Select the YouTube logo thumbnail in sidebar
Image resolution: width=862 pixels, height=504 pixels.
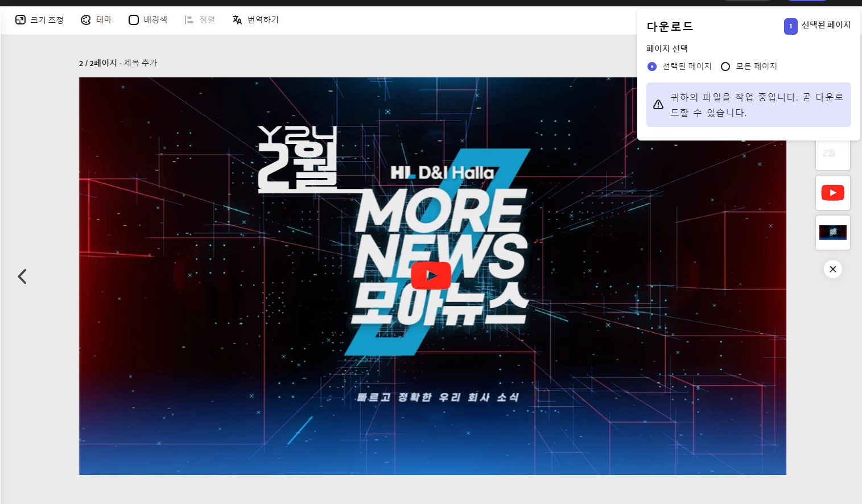click(833, 193)
